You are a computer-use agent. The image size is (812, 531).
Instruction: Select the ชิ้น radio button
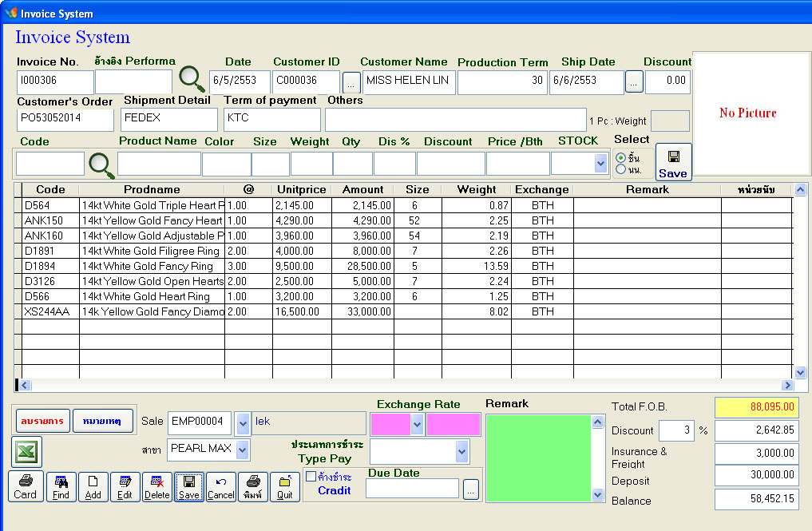pyautogui.click(x=620, y=158)
